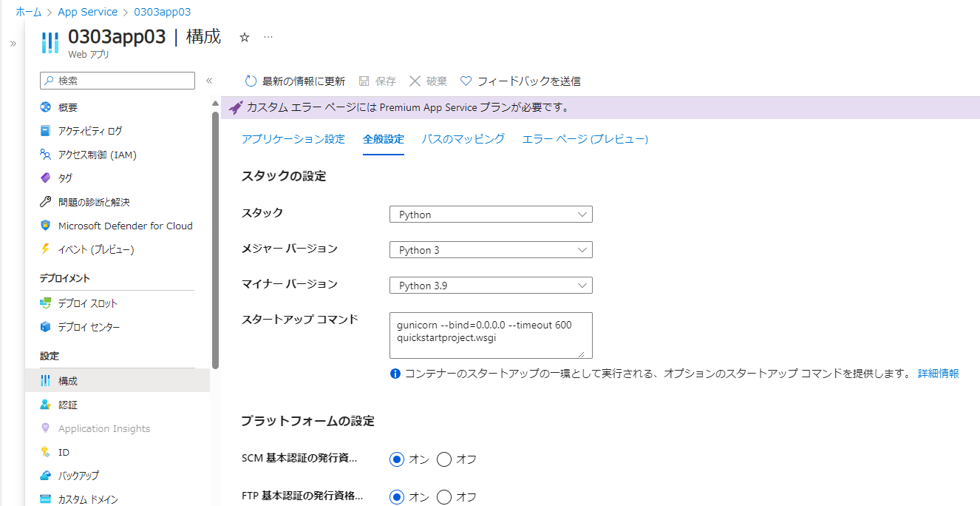Click the info icon below startup command
Image resolution: width=980 pixels, height=506 pixels.
(x=395, y=374)
